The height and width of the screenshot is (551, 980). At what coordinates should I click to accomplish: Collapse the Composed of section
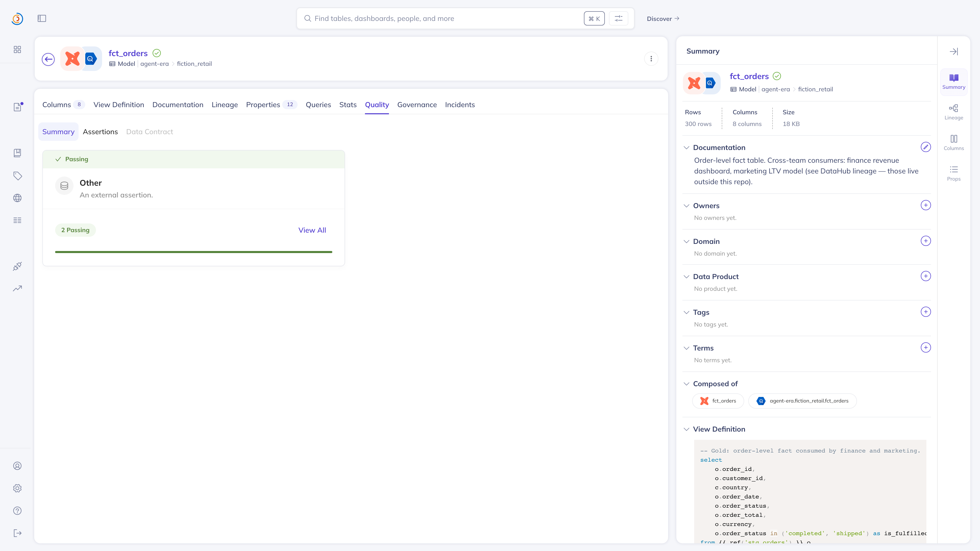[x=686, y=384]
